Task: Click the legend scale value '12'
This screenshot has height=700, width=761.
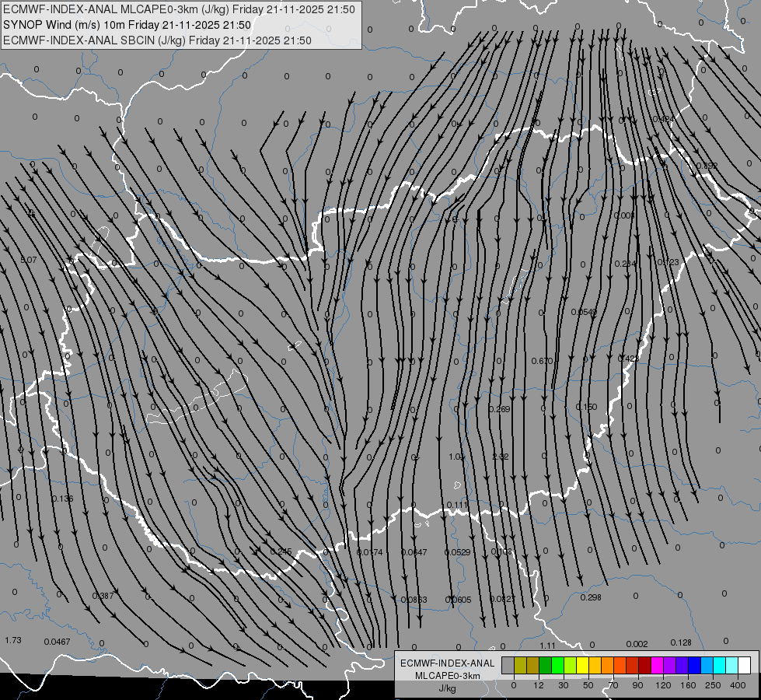Action: pyautogui.click(x=539, y=685)
